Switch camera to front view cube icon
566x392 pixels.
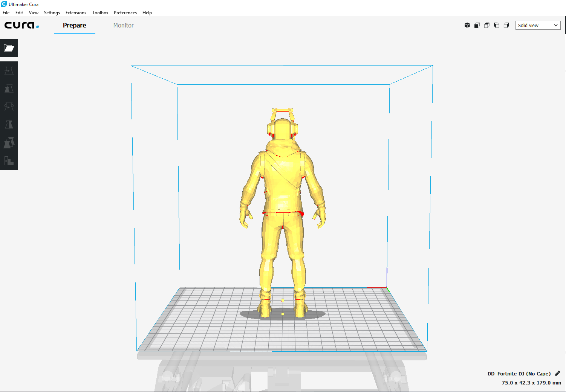[477, 25]
